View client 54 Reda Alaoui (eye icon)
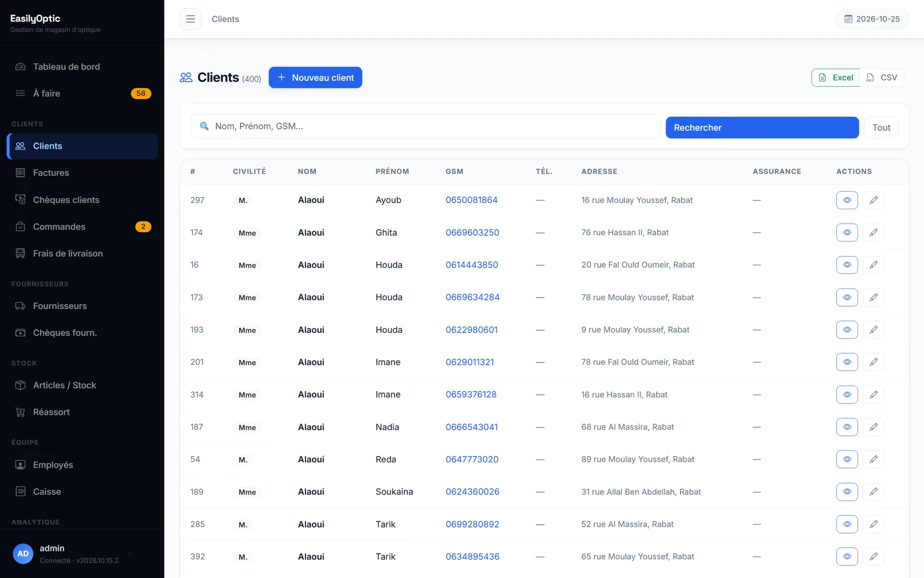Screen dimensions: 924x578 tap(847, 459)
